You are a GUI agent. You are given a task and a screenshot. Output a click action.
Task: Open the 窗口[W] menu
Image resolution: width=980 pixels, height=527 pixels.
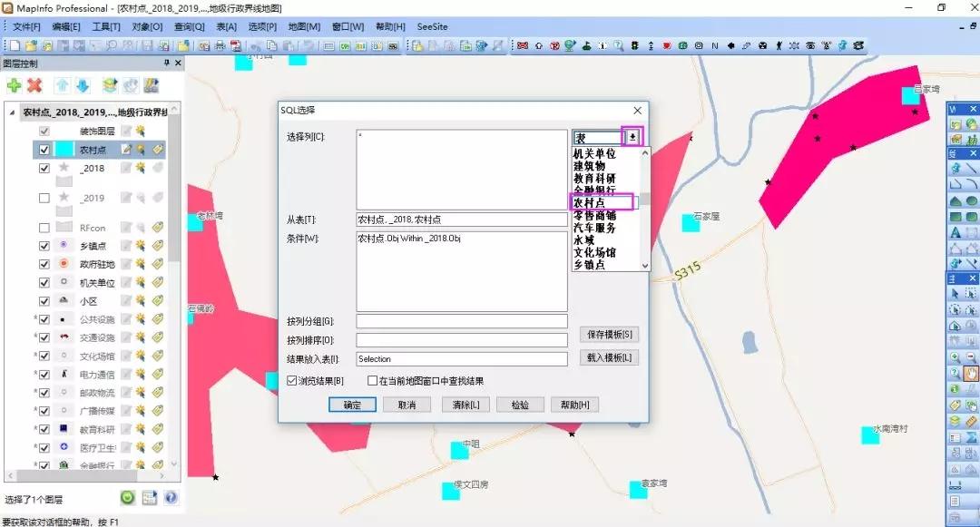click(x=348, y=27)
